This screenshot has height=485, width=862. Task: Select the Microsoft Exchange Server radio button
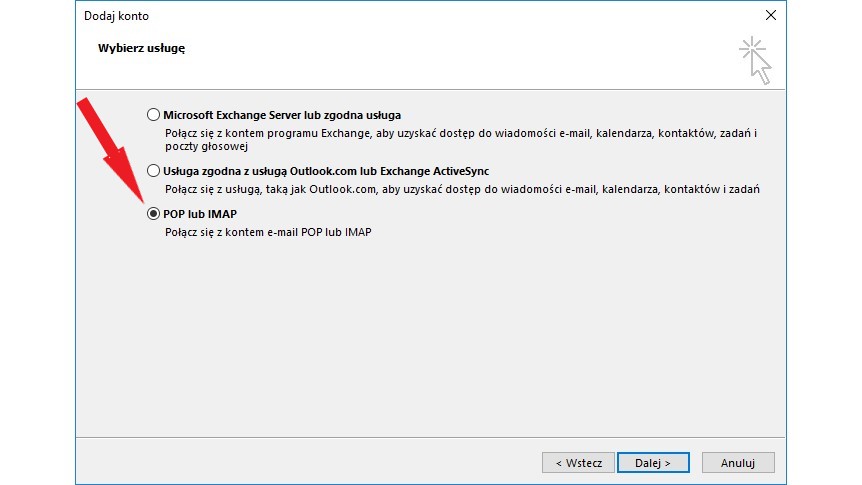pyautogui.click(x=153, y=115)
